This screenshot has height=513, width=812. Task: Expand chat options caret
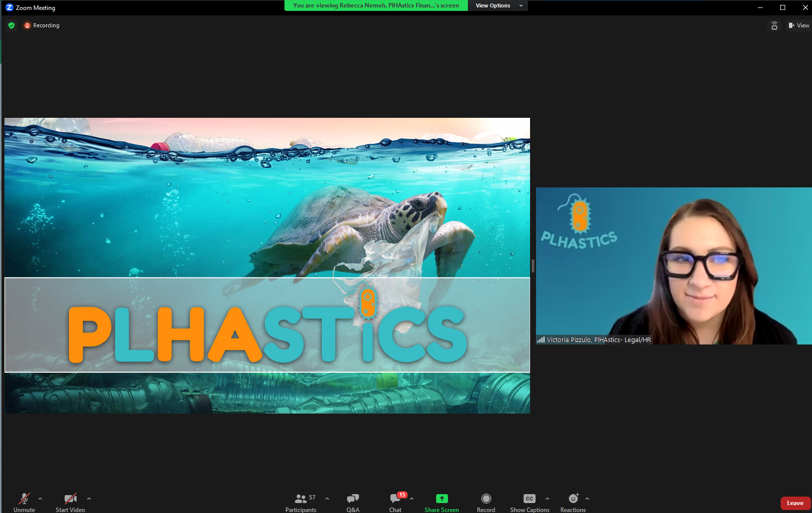point(412,499)
